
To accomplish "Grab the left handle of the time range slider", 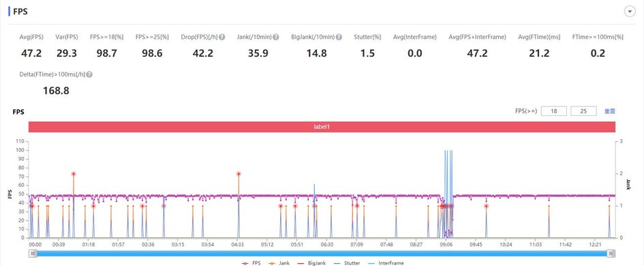I will coord(33,254).
